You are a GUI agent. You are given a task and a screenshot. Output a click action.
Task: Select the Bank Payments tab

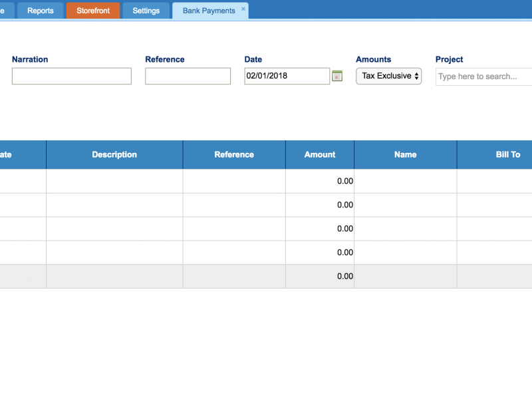click(209, 11)
